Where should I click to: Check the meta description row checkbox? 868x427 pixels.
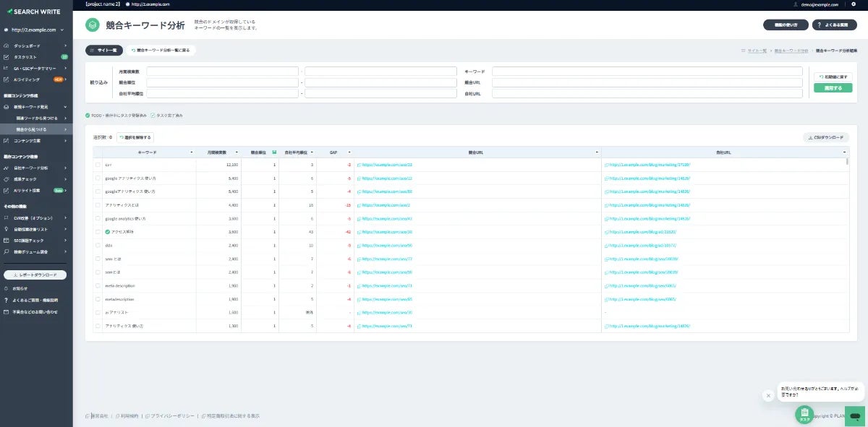[x=98, y=285]
